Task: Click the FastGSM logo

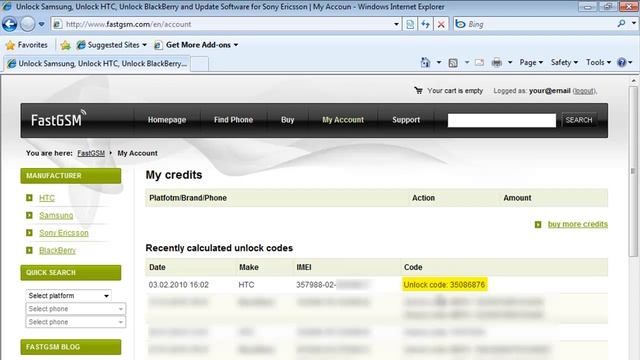Action: (59, 119)
